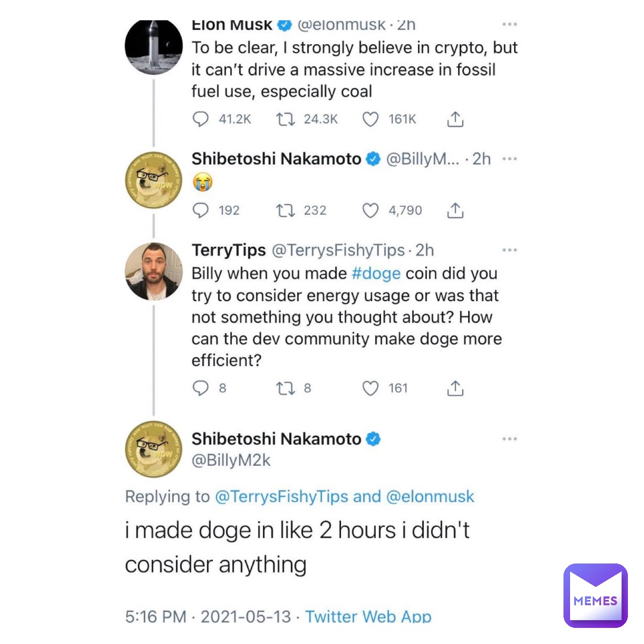
Task: Click the Twitter Web App source link
Action: pyautogui.click(x=368, y=617)
